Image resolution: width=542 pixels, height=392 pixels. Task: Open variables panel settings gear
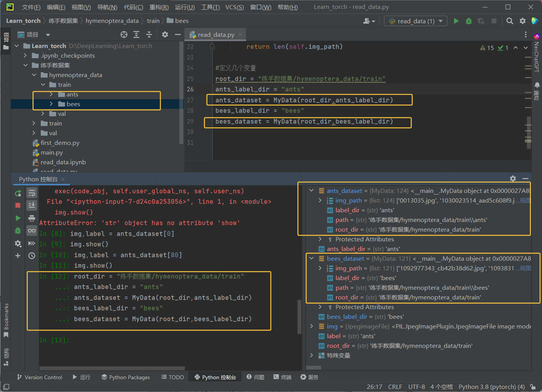click(513, 179)
